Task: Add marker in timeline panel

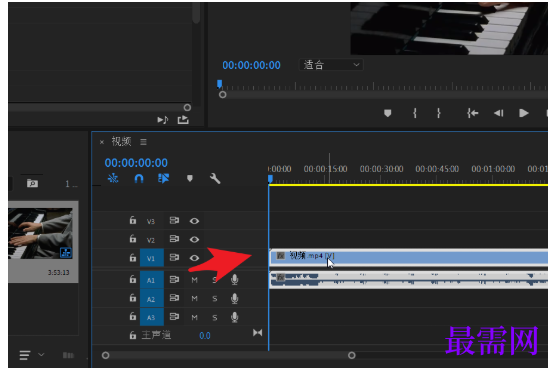Action: click(x=190, y=178)
